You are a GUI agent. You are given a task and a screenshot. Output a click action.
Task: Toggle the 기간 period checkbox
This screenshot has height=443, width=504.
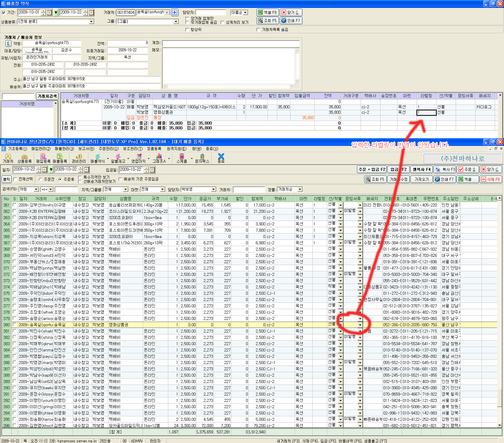pos(4,12)
